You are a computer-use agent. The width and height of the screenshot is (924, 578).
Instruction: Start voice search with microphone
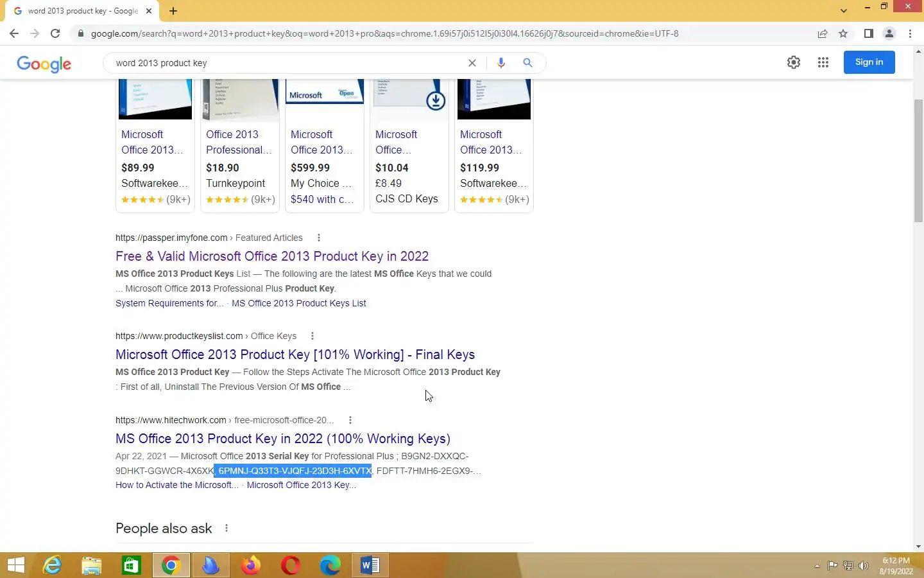tap(501, 63)
